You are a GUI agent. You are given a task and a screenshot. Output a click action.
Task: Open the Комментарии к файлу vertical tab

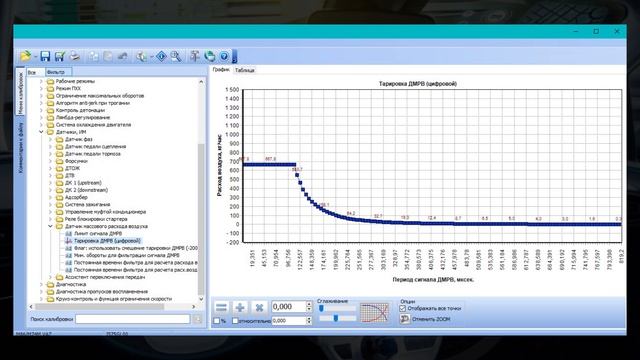(20, 148)
